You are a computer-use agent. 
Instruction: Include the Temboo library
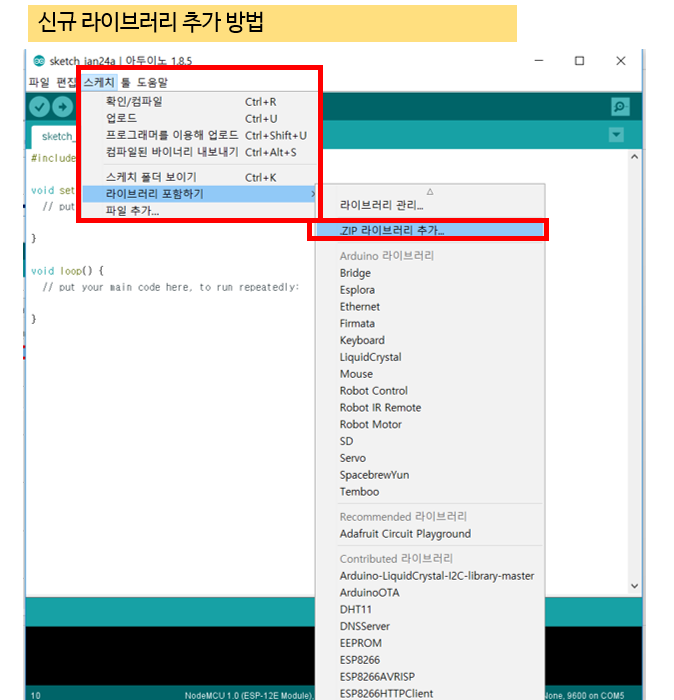(x=430, y=492)
